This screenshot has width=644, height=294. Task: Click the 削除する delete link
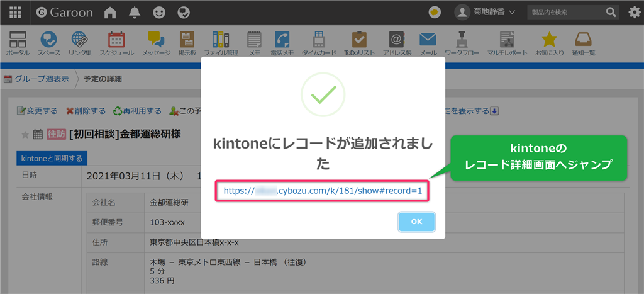pyautogui.click(x=86, y=111)
